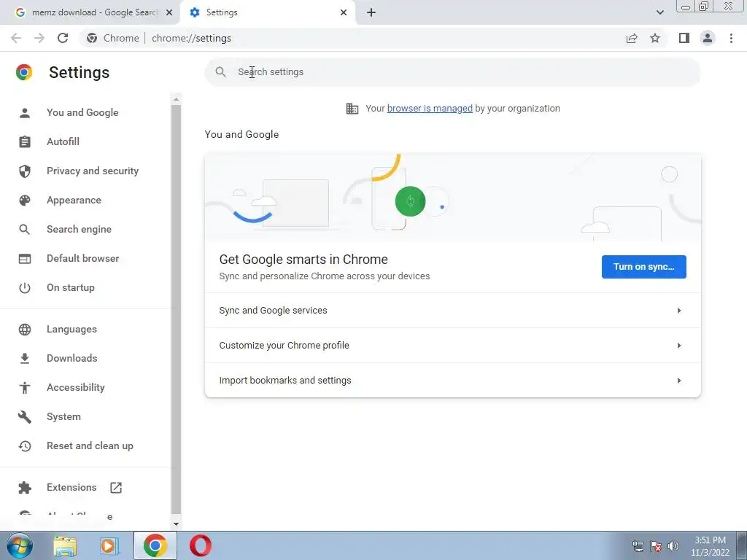
Task: Select the Settings tab
Action: pyautogui.click(x=268, y=12)
